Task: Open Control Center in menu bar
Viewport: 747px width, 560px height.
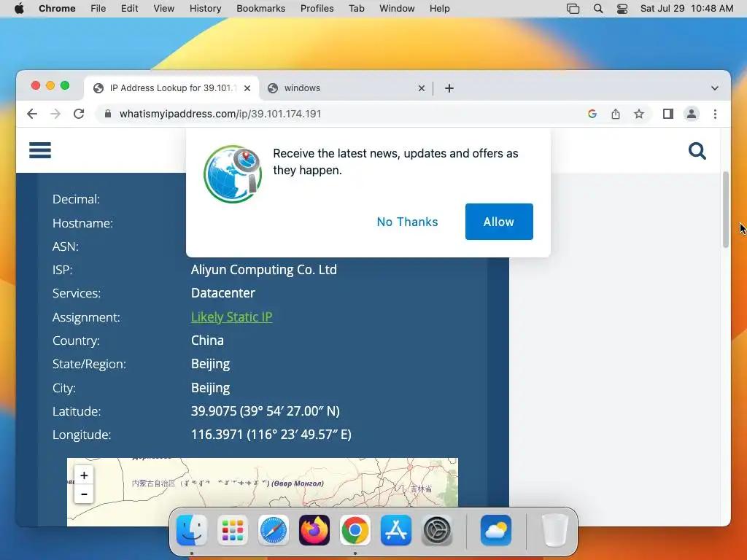Action: (x=622, y=9)
